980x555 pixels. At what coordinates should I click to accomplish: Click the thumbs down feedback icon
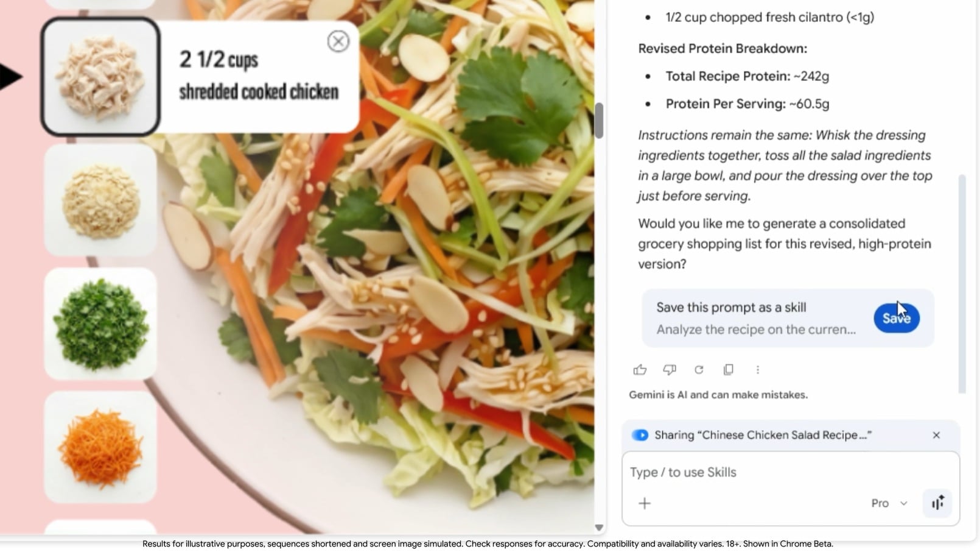tap(670, 370)
